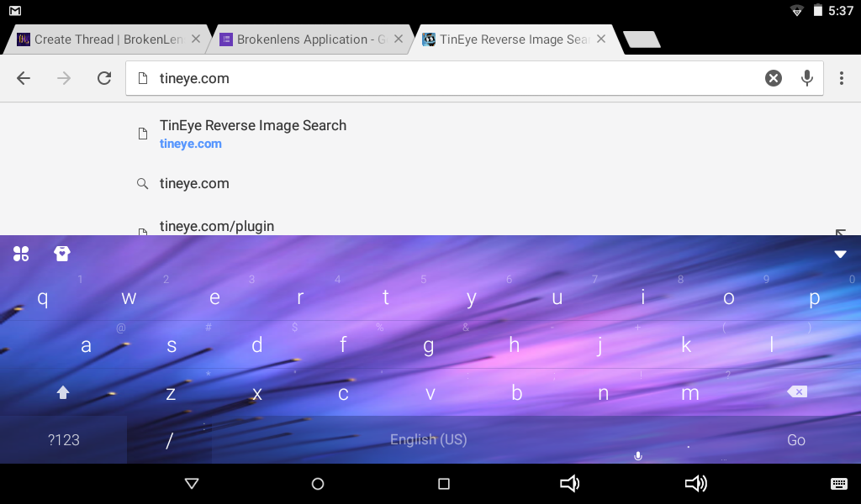Choose the tineye.com search suggestion
Screen dimensions: 861x504
pyautogui.click(x=430, y=184)
